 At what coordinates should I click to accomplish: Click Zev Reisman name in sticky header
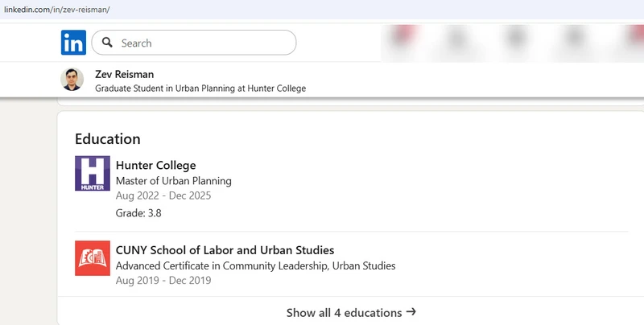click(124, 74)
